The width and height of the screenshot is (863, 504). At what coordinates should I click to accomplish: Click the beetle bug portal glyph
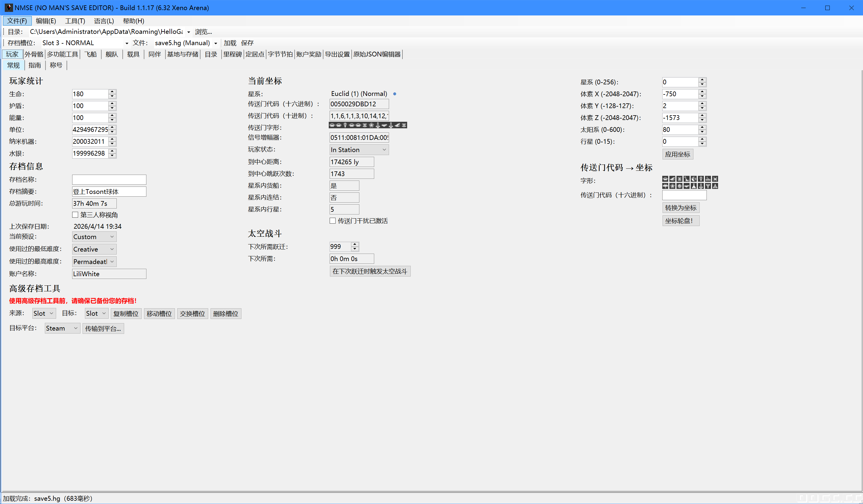click(x=715, y=179)
